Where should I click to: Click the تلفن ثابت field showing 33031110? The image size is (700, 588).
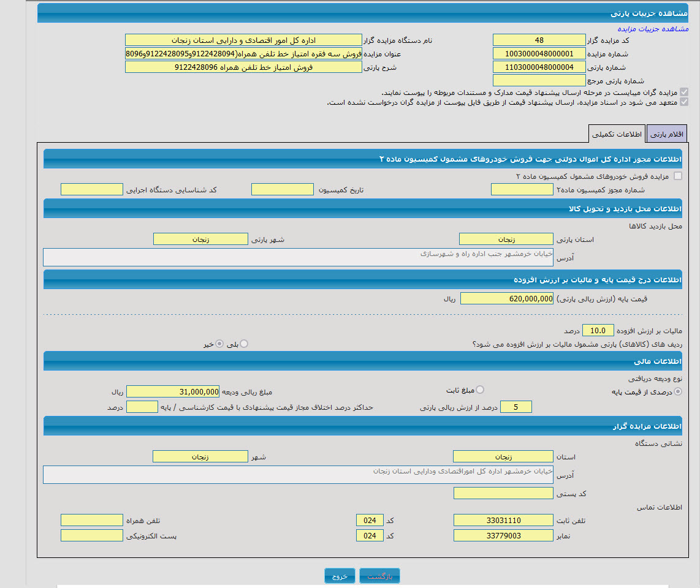point(503,520)
